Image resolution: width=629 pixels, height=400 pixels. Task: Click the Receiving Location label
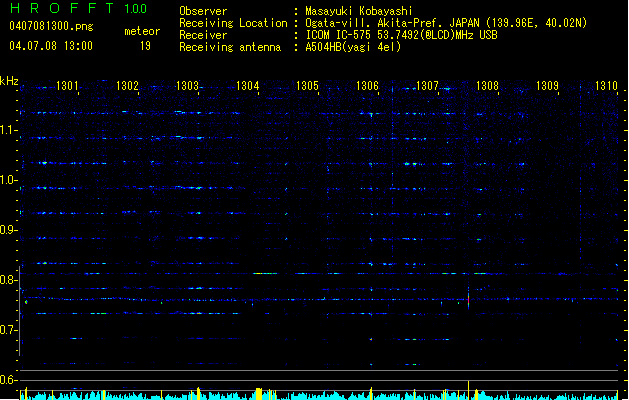[233, 23]
